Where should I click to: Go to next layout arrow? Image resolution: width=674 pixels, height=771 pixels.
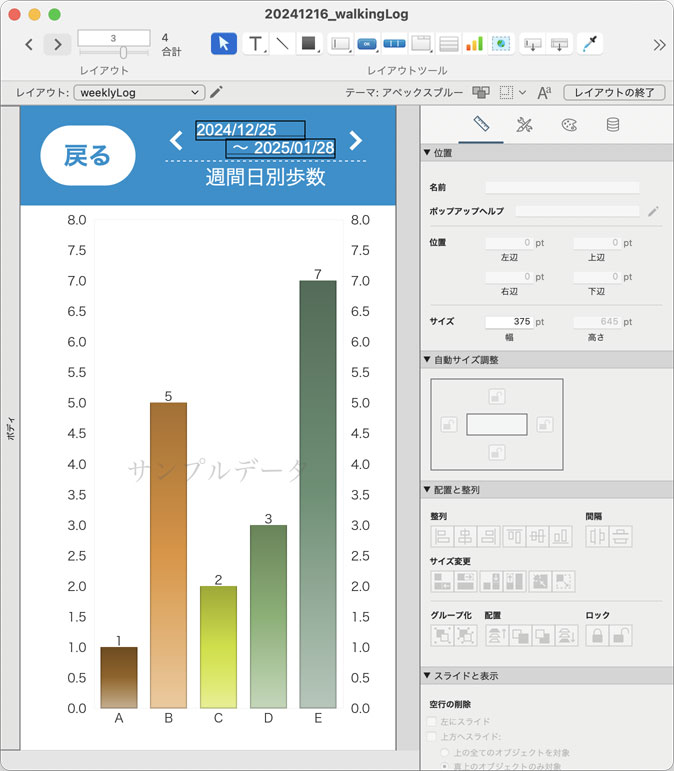58,44
